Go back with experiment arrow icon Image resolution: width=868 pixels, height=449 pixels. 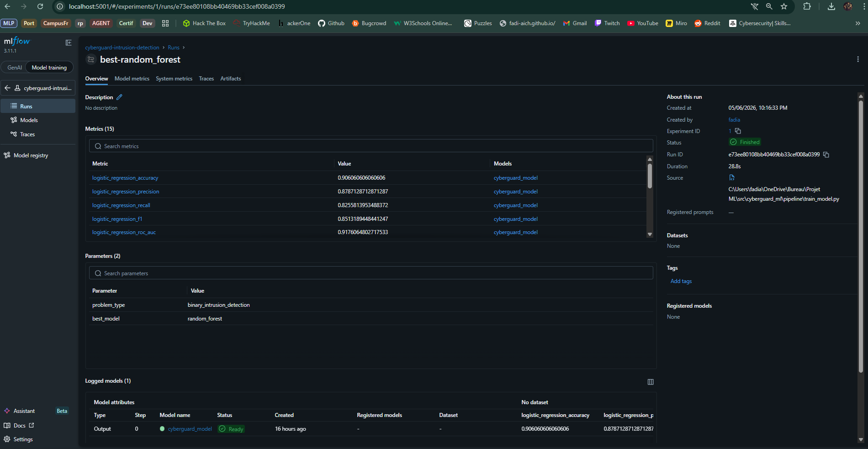(x=7, y=88)
